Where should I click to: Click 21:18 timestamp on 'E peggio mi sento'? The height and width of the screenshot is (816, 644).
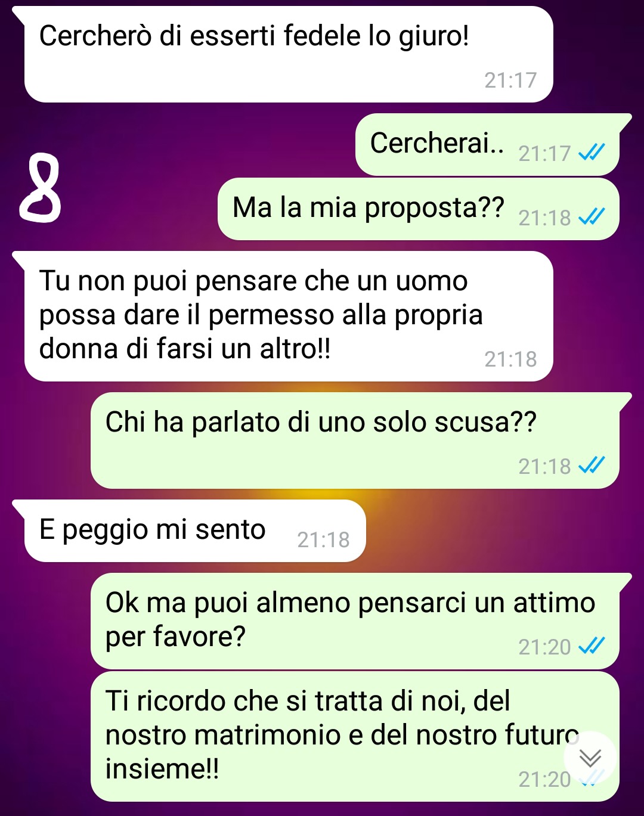(323, 539)
